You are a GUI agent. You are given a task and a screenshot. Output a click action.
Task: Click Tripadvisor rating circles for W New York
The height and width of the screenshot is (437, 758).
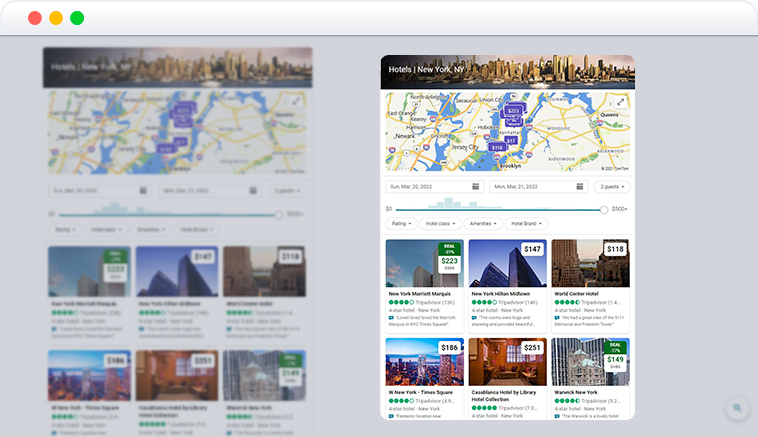[x=401, y=401]
